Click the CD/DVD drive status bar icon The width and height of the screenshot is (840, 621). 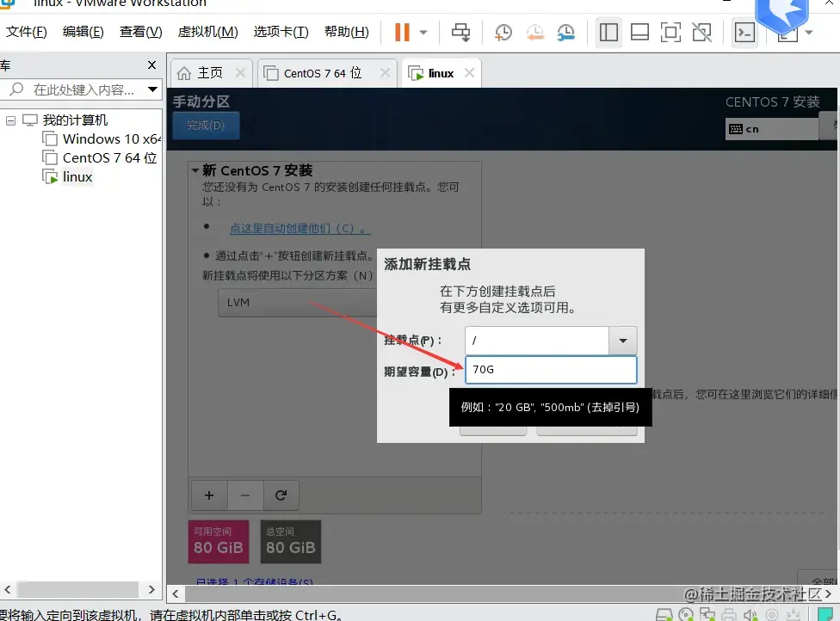coord(686,615)
